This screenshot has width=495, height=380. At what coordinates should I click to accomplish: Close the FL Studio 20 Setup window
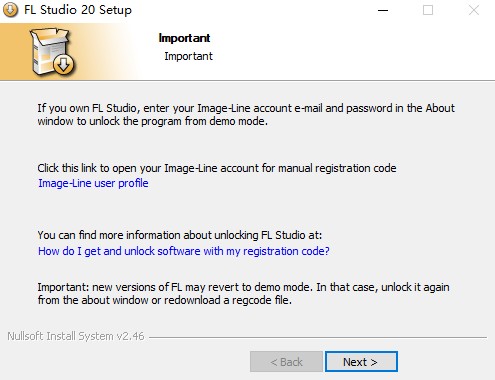pyautogui.click(x=474, y=10)
